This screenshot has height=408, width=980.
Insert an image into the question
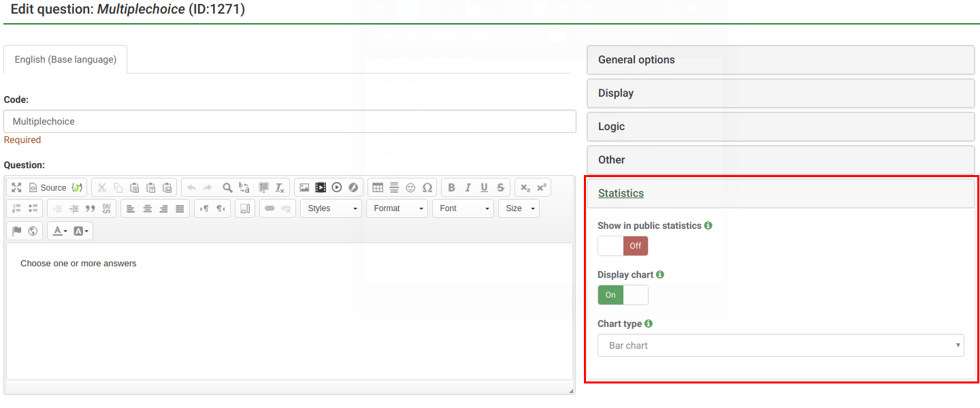click(304, 187)
